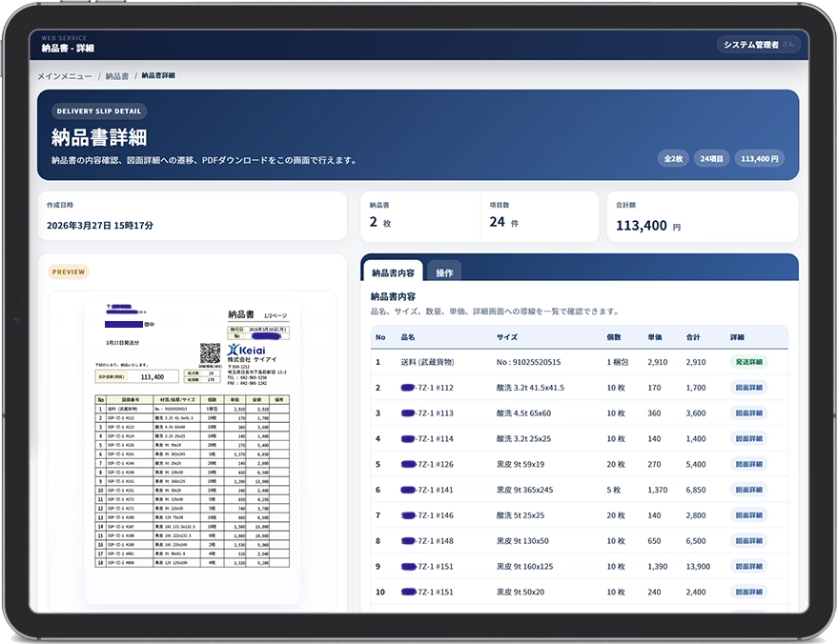Click the システム管理者 user badge
This screenshot has height=644, width=837.
click(759, 45)
